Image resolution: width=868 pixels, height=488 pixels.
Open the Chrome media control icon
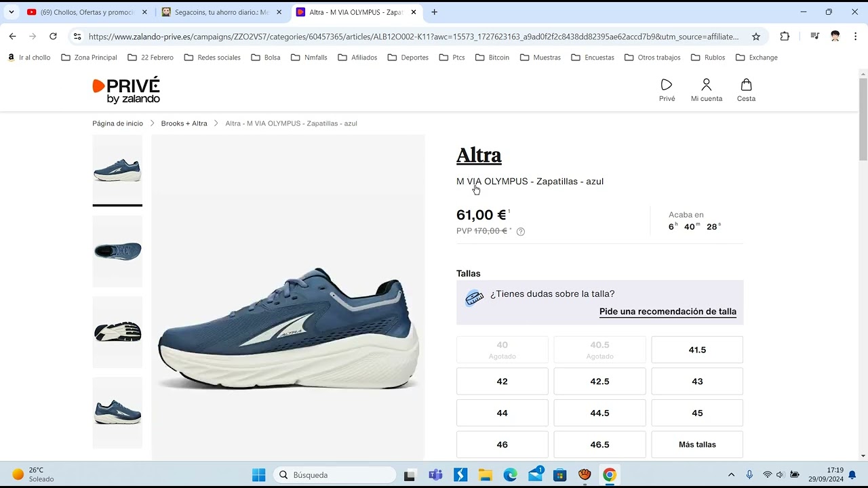point(815,37)
